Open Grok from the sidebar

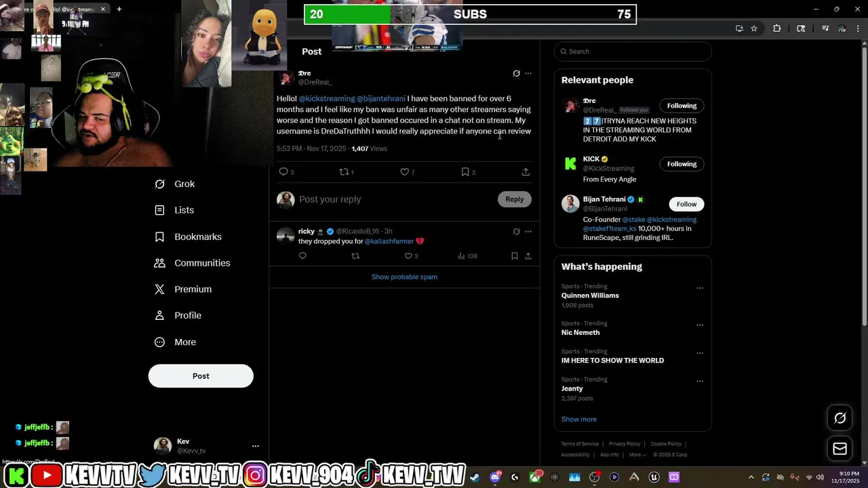[175, 184]
